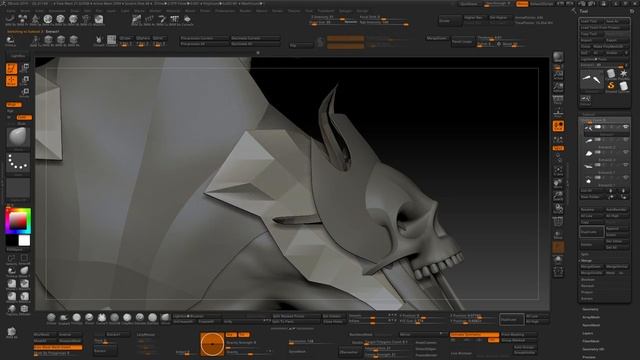
Task: Click the Actual size icon
Action: [x=558, y=75]
